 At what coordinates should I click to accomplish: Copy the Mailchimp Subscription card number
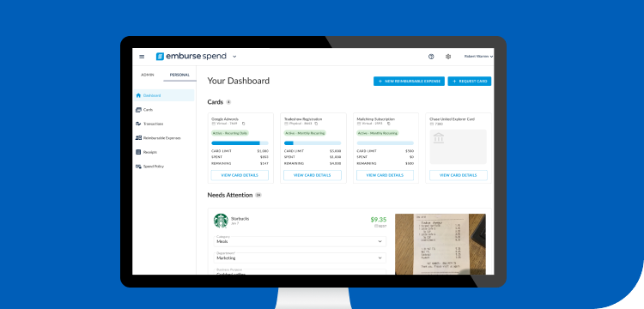[388, 124]
